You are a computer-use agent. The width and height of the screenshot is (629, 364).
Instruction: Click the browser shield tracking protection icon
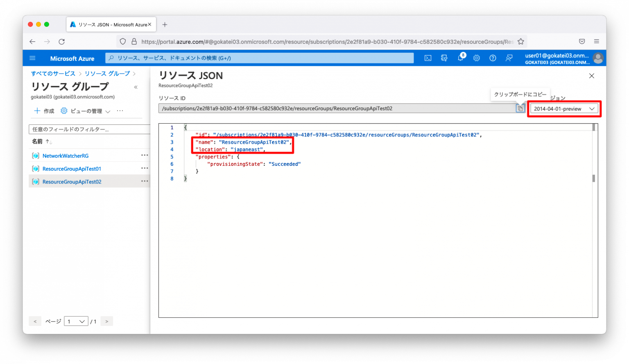click(123, 41)
